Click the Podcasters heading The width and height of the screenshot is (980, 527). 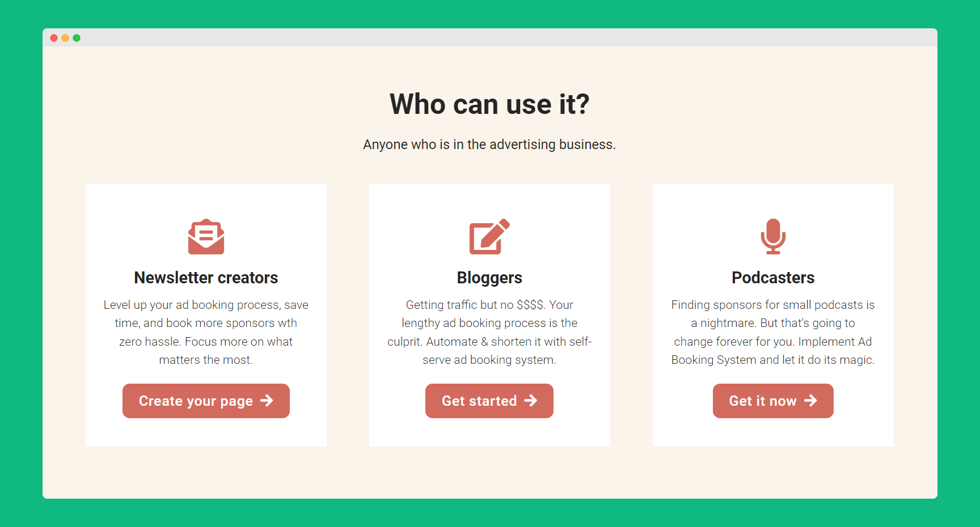773,278
